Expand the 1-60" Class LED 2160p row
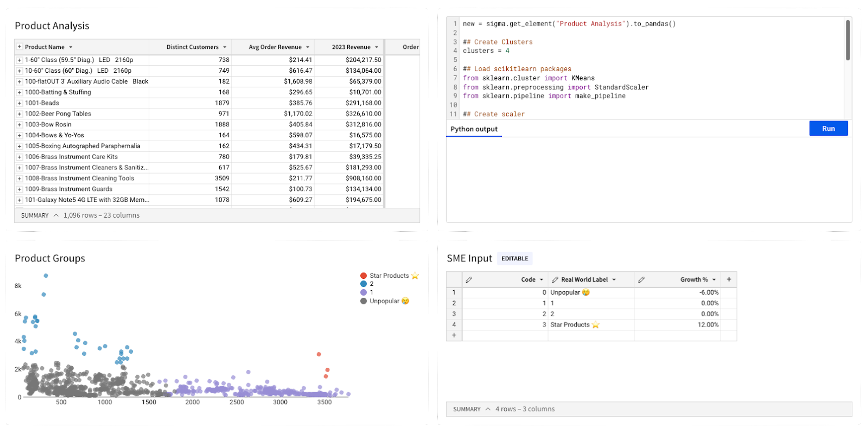This screenshot has height=430, width=868. [19, 60]
